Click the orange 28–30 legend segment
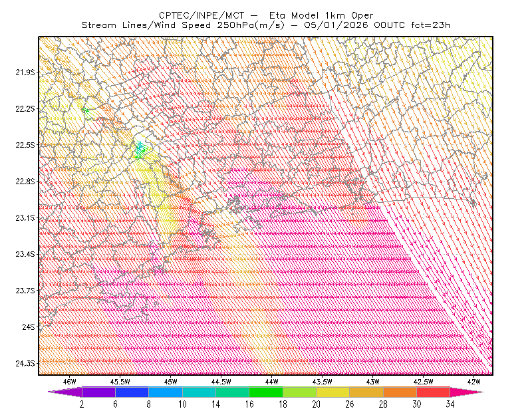This screenshot has height=411, width=532. pyautogui.click(x=400, y=392)
